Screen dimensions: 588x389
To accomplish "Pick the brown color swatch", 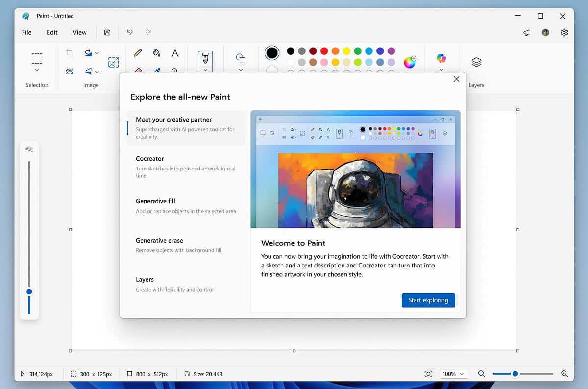I will (x=313, y=62).
